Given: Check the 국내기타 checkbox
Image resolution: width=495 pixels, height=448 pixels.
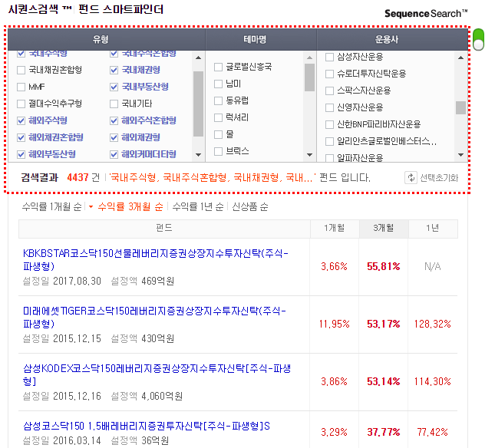Looking at the screenshot, I should pyautogui.click(x=114, y=104).
